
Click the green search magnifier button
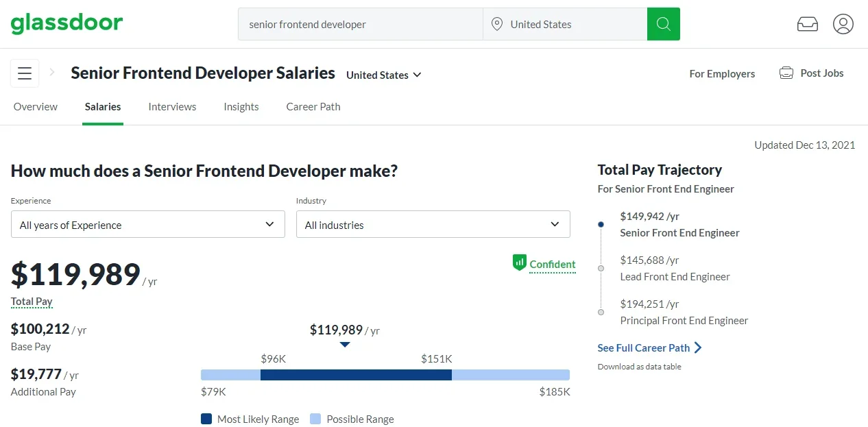click(x=663, y=24)
